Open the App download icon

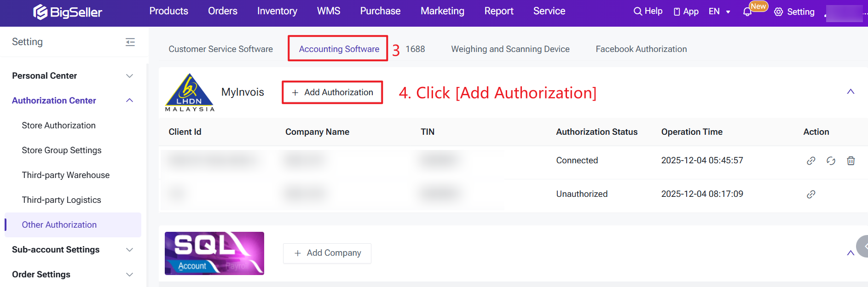click(x=686, y=11)
